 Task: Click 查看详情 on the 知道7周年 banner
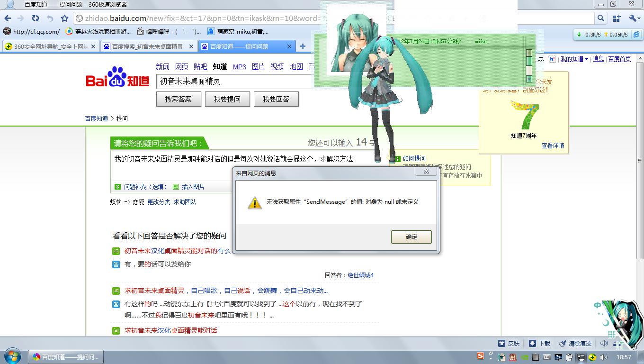click(x=553, y=146)
